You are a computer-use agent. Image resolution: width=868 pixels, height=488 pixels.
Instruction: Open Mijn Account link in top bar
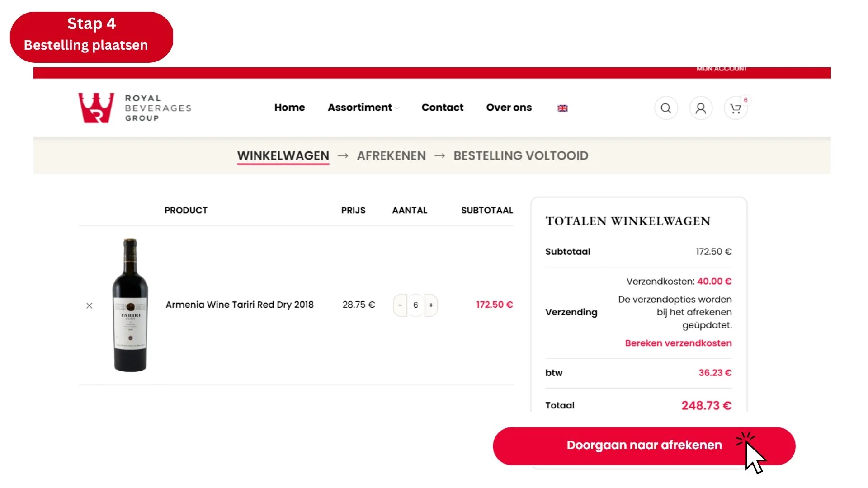722,69
